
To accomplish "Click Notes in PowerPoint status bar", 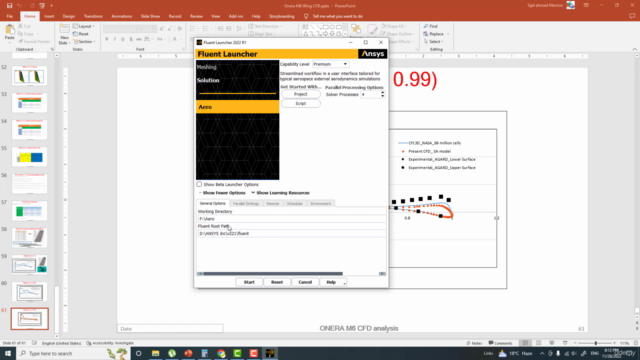I will tap(473, 343).
